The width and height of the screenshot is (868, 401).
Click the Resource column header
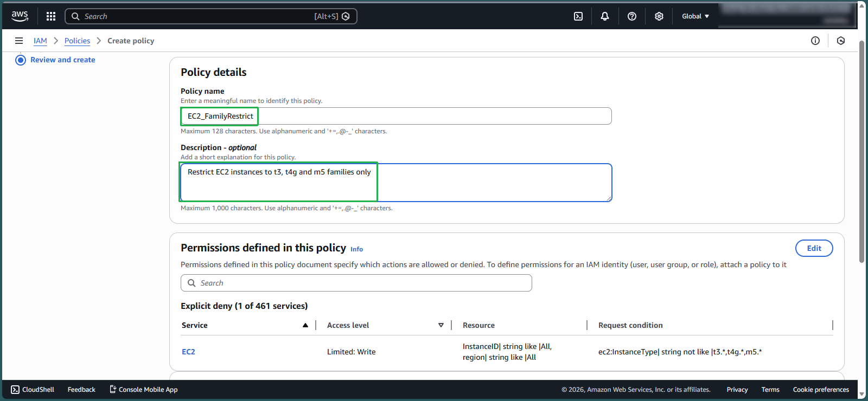[x=478, y=325]
